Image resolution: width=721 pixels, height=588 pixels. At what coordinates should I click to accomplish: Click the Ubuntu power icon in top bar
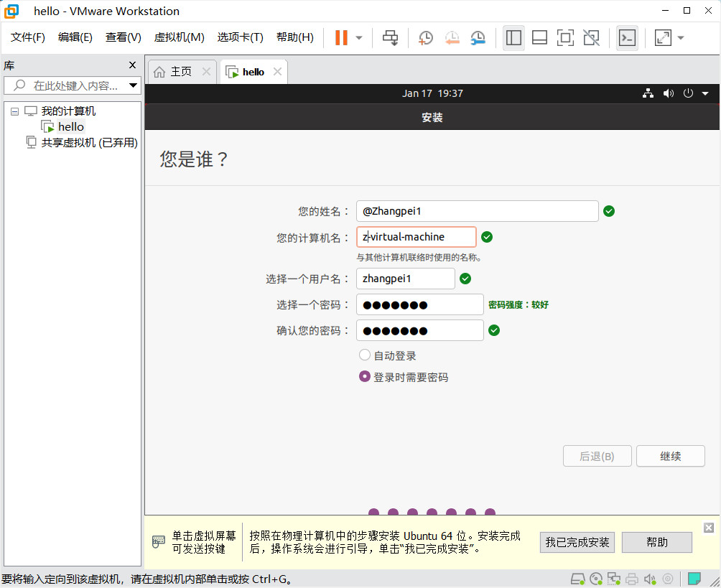click(x=688, y=93)
